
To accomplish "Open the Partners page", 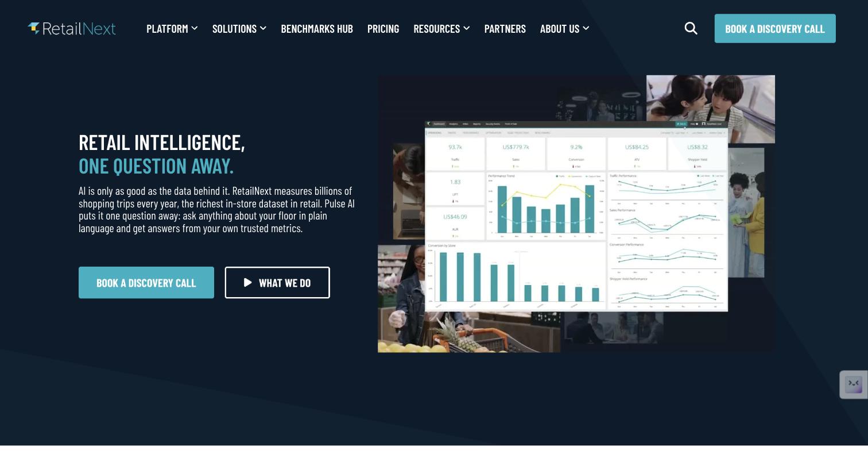I will [505, 28].
